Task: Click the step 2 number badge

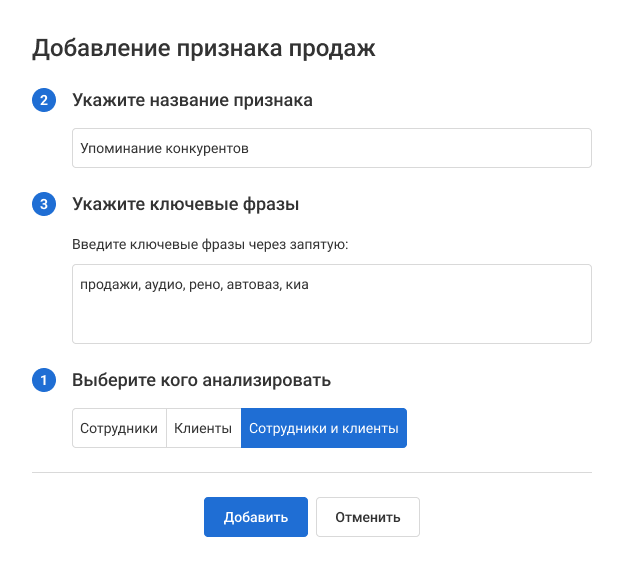Action: (x=44, y=101)
